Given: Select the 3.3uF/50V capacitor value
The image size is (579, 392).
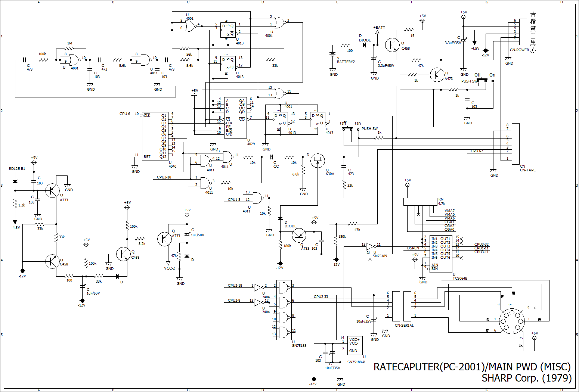Looking at the screenshot, I should pyautogui.click(x=386, y=66).
